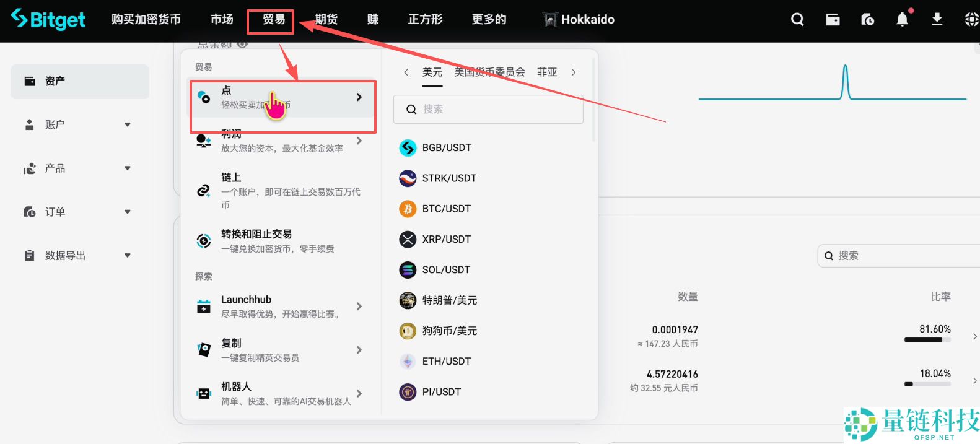Click the 账户 person icon in sidebar

[29, 124]
